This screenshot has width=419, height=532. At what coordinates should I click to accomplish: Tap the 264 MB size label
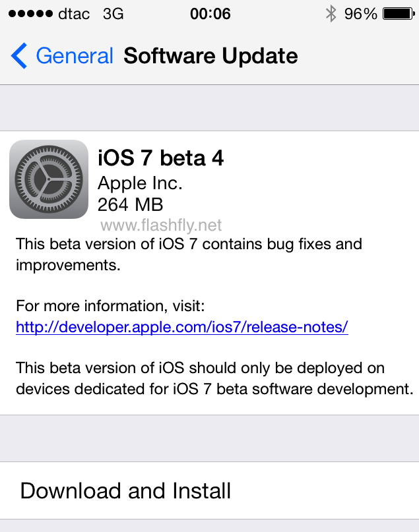130,204
